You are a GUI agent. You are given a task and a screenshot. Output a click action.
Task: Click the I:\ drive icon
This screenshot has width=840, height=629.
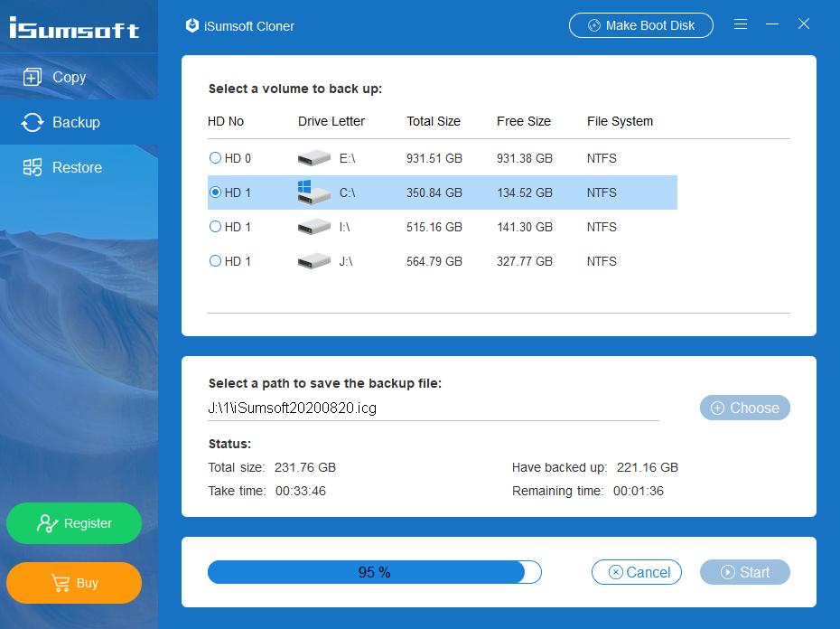(x=314, y=226)
